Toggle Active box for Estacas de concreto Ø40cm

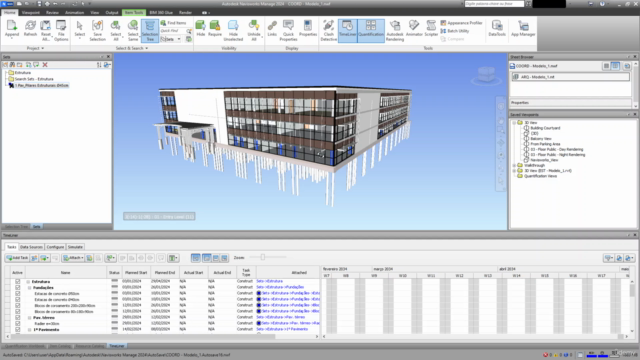18,299
